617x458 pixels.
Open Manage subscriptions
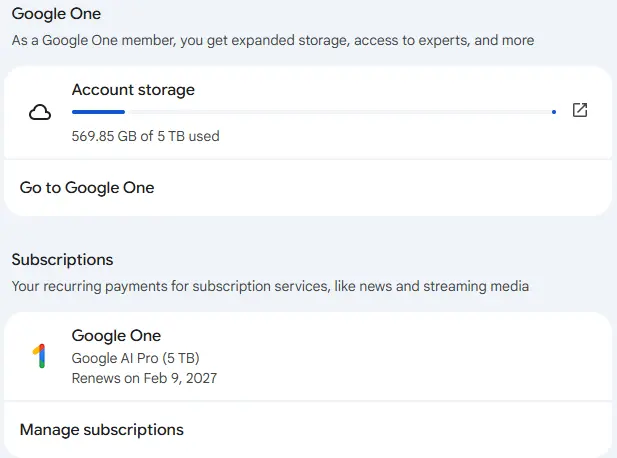(x=308, y=430)
